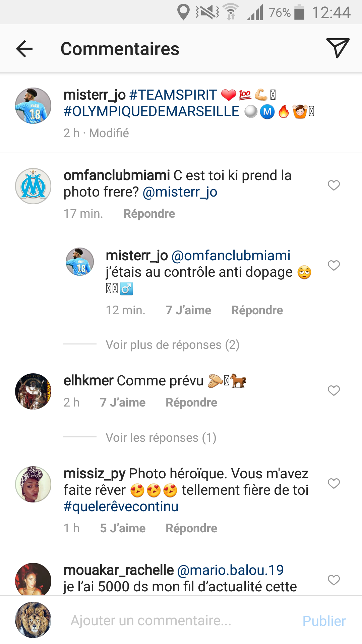The image size is (362, 644).
Task: View elhkmer's avatar
Action: pyautogui.click(x=33, y=391)
